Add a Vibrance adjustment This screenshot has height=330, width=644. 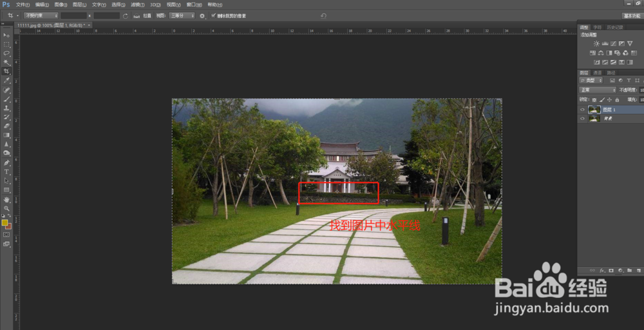point(630,43)
